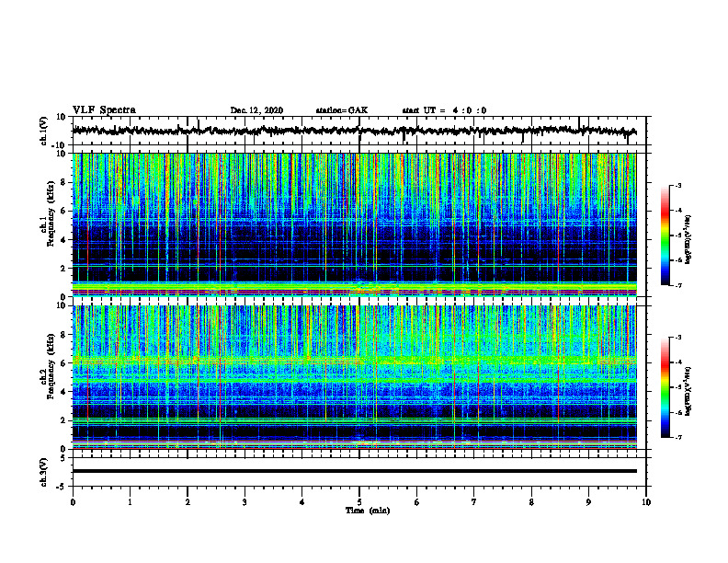Click the time axis tick label "6"

pyautogui.click(x=417, y=502)
